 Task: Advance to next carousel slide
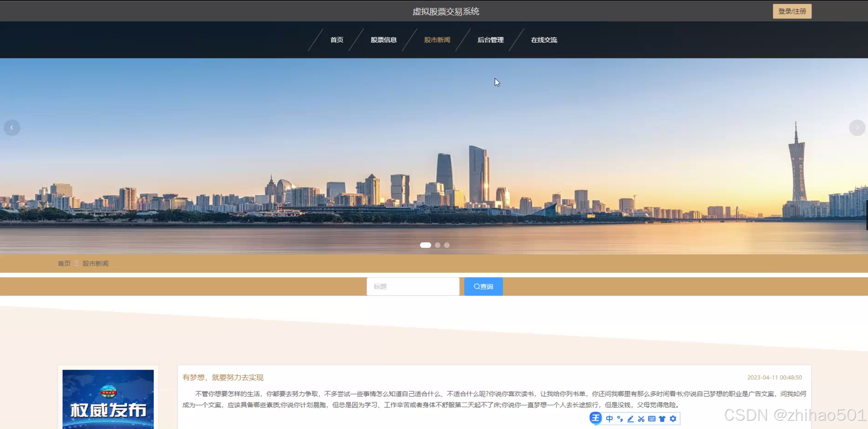[x=857, y=128]
